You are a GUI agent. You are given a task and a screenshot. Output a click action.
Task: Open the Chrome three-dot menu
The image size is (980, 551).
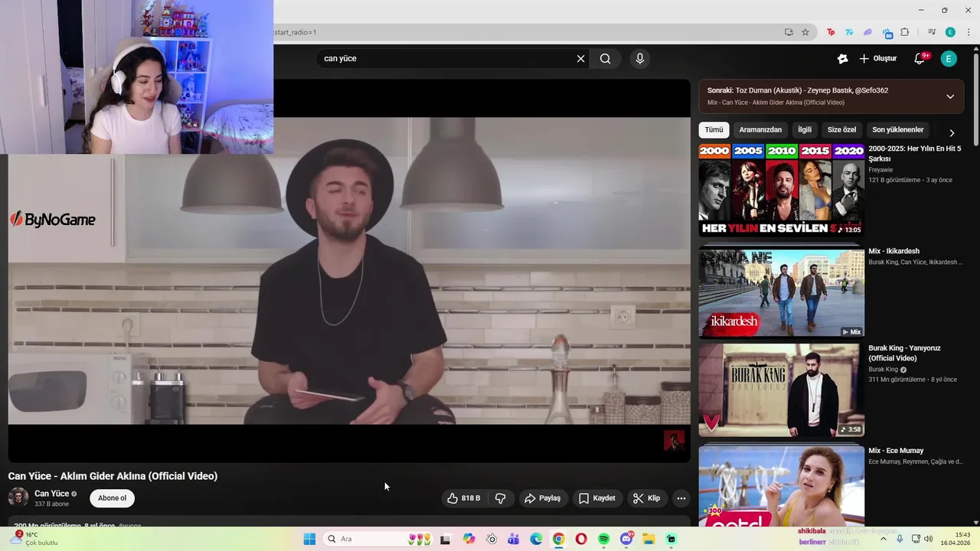pos(969,32)
